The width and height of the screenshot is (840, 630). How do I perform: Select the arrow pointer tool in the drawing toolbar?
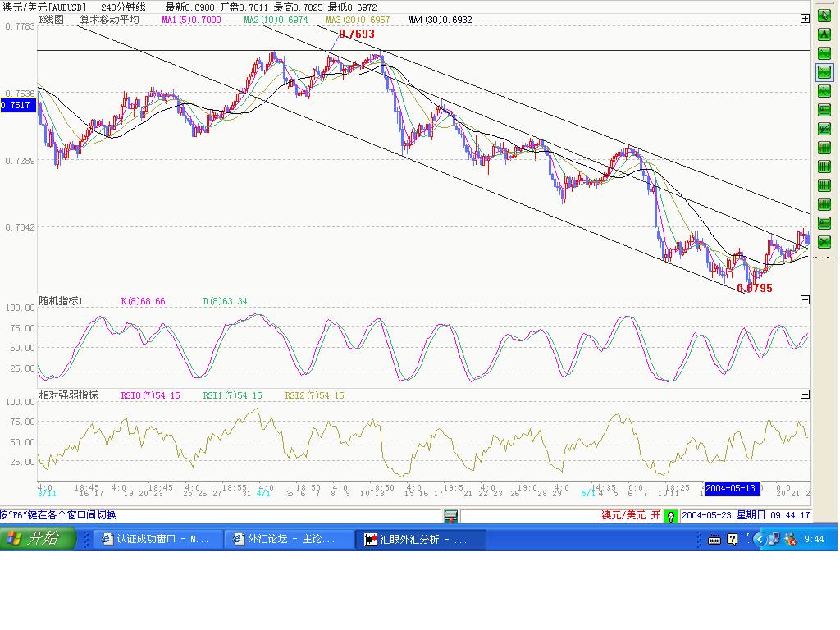click(x=824, y=15)
